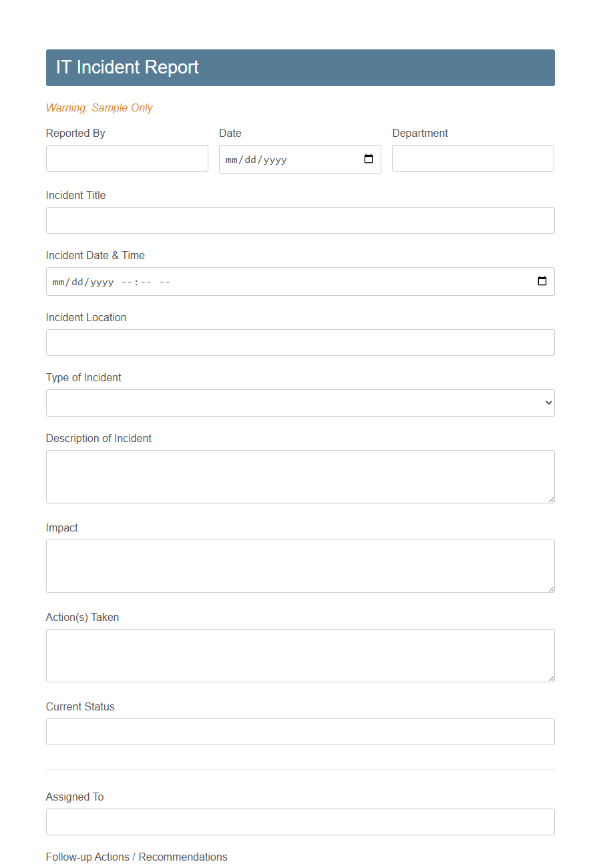The width and height of the screenshot is (601, 868).
Task: Click the Department input box
Action: point(473,158)
